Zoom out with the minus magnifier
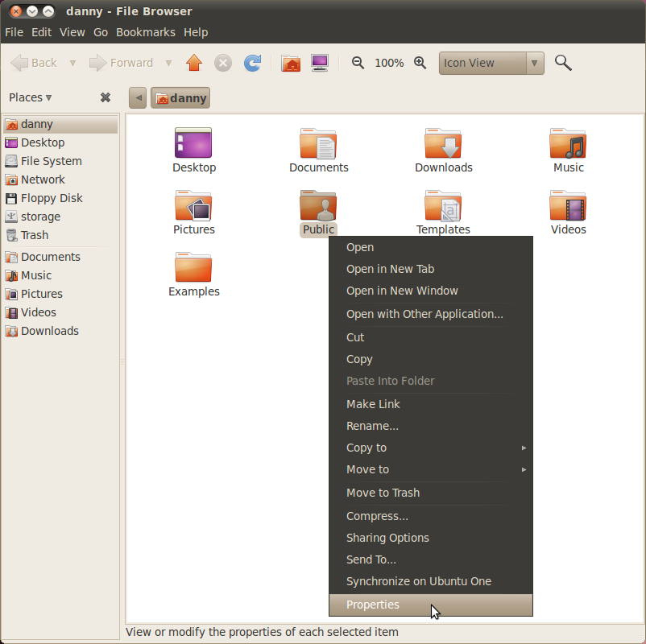Image resolution: width=646 pixels, height=644 pixels. click(x=358, y=63)
